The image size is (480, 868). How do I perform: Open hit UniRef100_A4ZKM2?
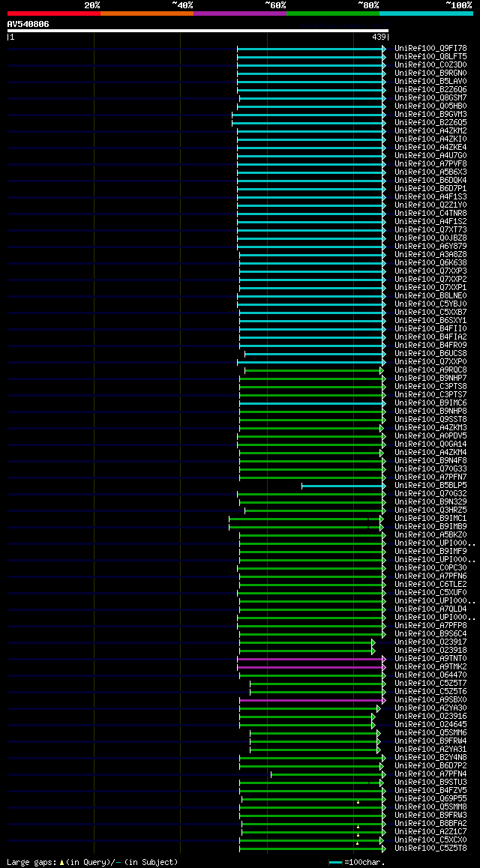pos(430,131)
